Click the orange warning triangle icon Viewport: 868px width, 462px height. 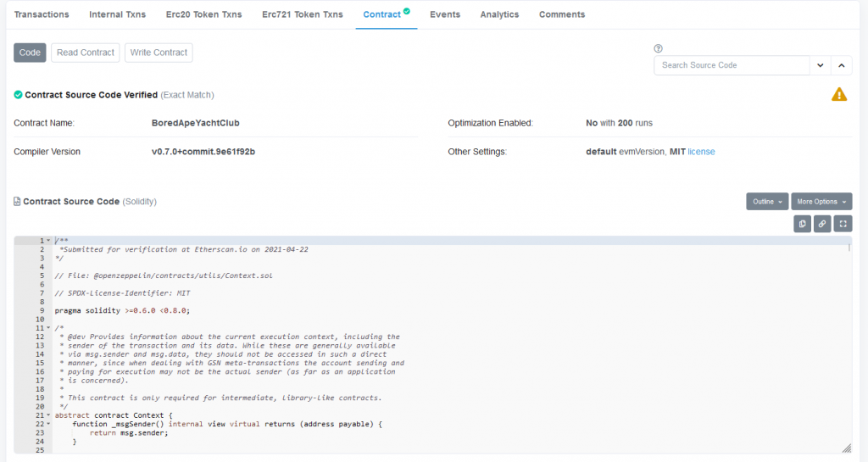coord(839,95)
